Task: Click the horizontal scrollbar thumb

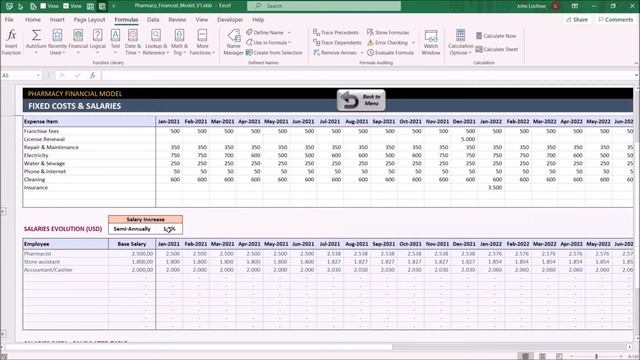Action: (x=199, y=347)
